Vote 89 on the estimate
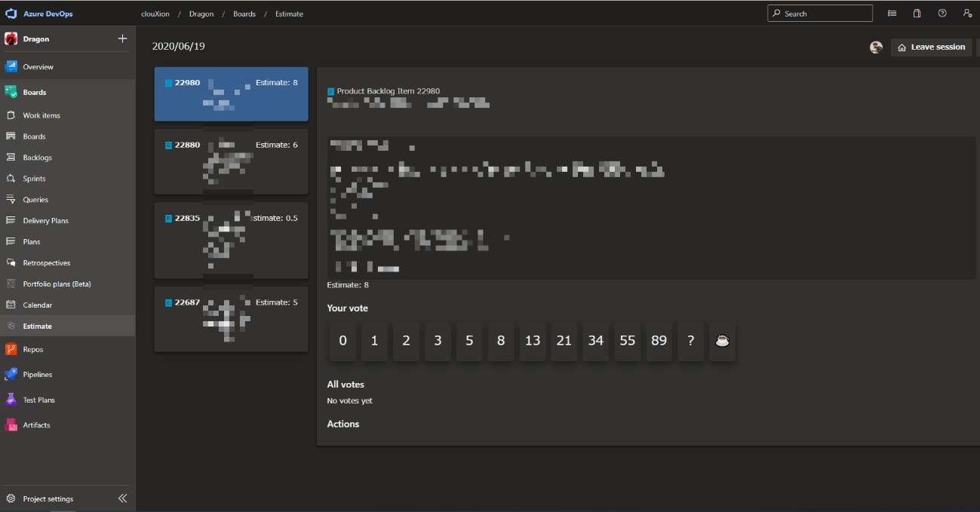 click(x=659, y=341)
